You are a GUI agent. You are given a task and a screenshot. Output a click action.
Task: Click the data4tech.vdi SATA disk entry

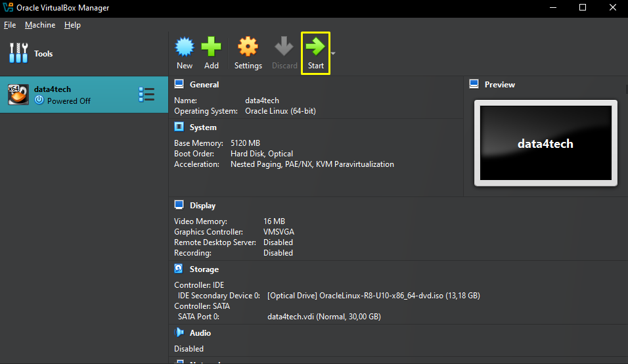pos(324,317)
